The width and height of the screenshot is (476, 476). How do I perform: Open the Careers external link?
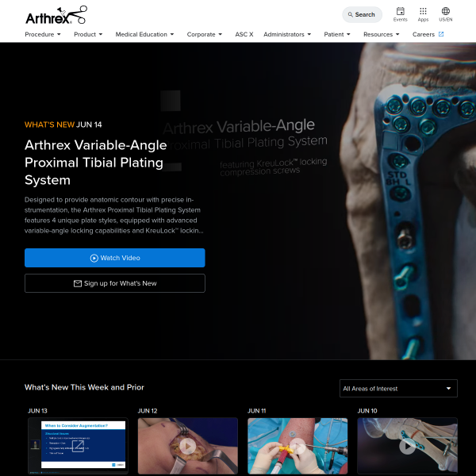click(x=428, y=34)
